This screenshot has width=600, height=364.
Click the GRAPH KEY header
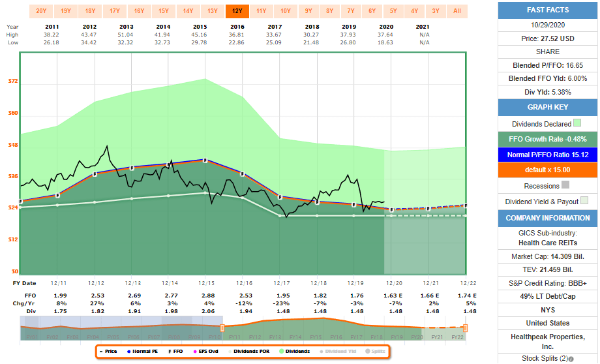point(548,107)
